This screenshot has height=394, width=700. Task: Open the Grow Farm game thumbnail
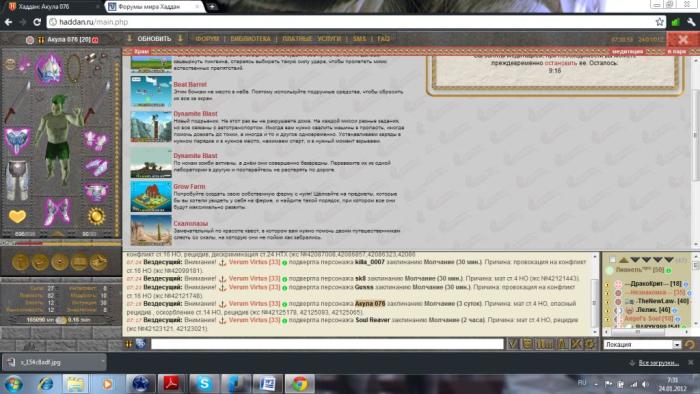pos(151,196)
